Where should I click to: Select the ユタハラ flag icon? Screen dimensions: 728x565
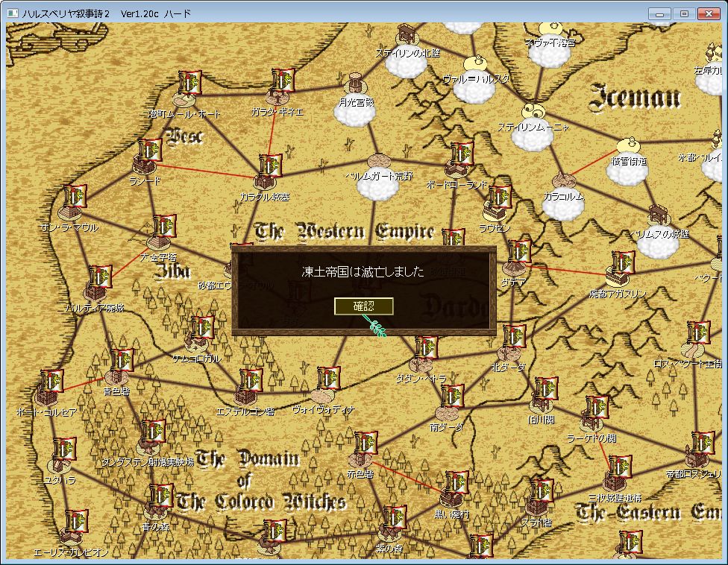(65, 450)
